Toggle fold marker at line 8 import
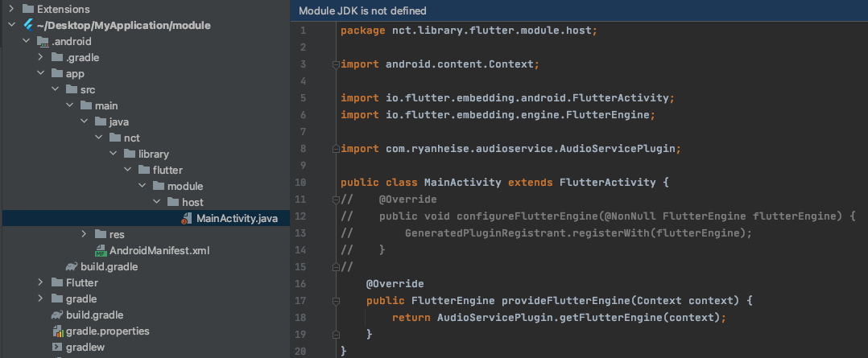The width and height of the screenshot is (868, 358). point(335,149)
